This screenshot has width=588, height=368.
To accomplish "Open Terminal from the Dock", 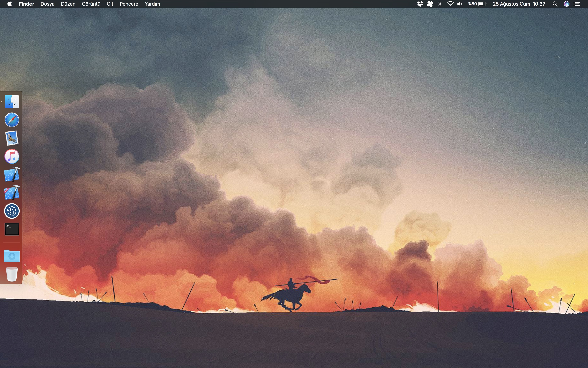I will coord(12,229).
